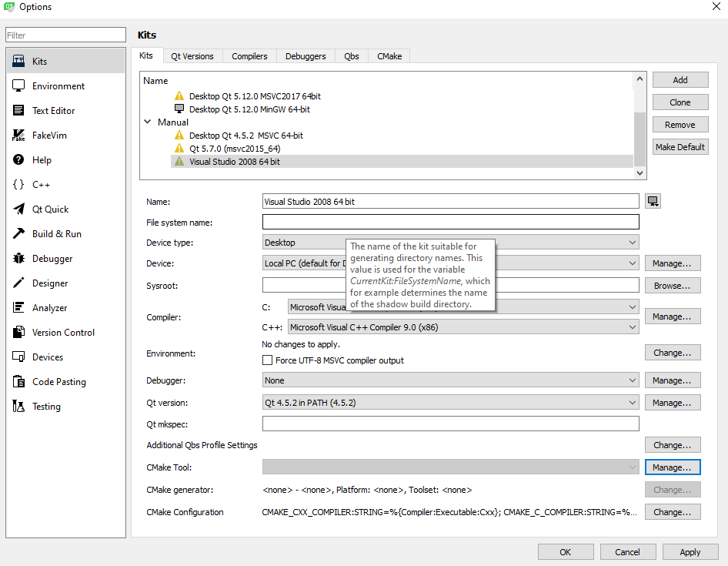Click the File system name field
Viewport: 728px width, 566px height.
[x=450, y=222]
